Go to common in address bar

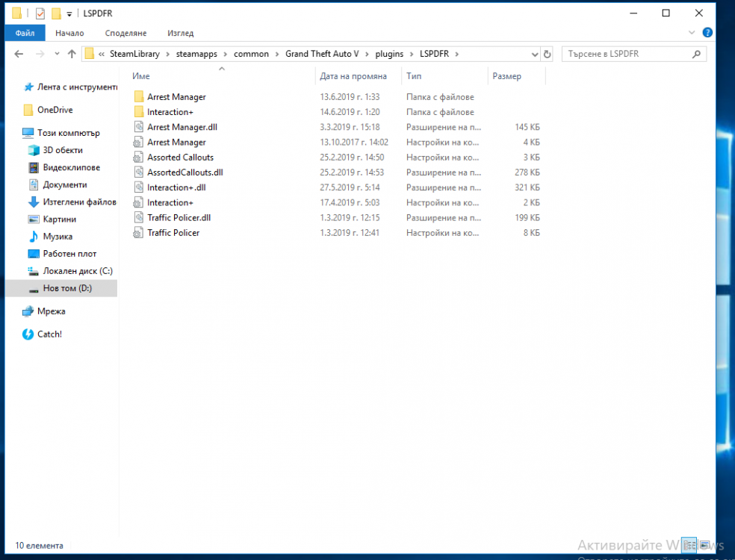(251, 54)
